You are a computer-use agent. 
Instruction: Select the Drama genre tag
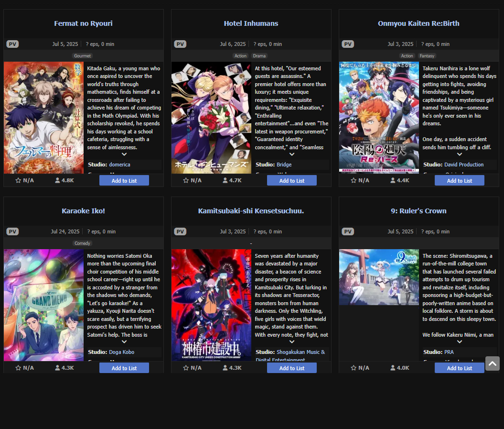[x=259, y=56]
